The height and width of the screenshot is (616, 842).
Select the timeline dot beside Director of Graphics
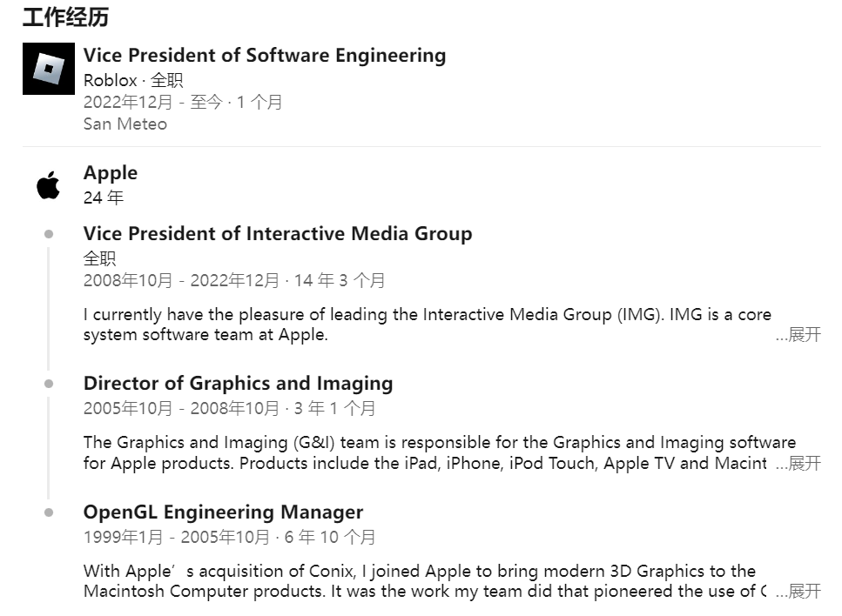[x=49, y=384]
